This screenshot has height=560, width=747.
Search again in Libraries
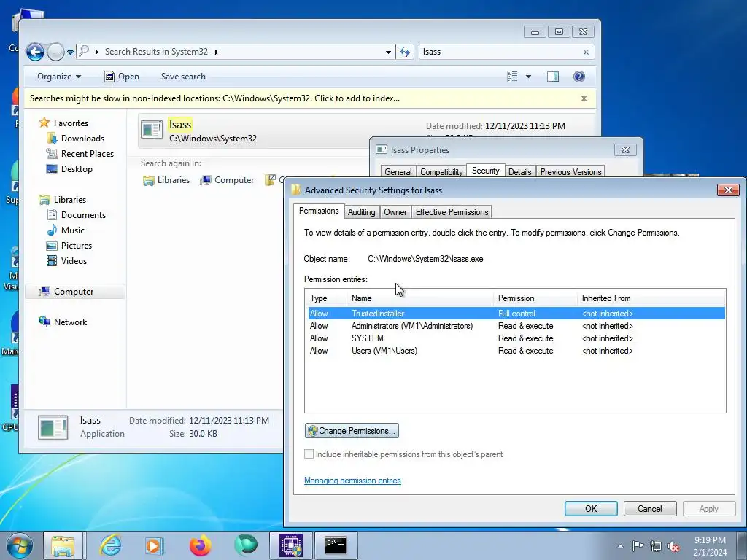[x=166, y=181]
